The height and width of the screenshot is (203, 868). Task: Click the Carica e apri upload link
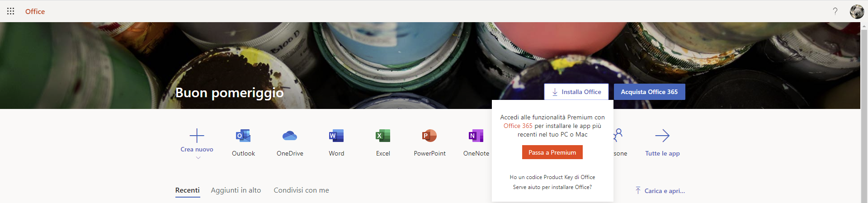point(660,191)
